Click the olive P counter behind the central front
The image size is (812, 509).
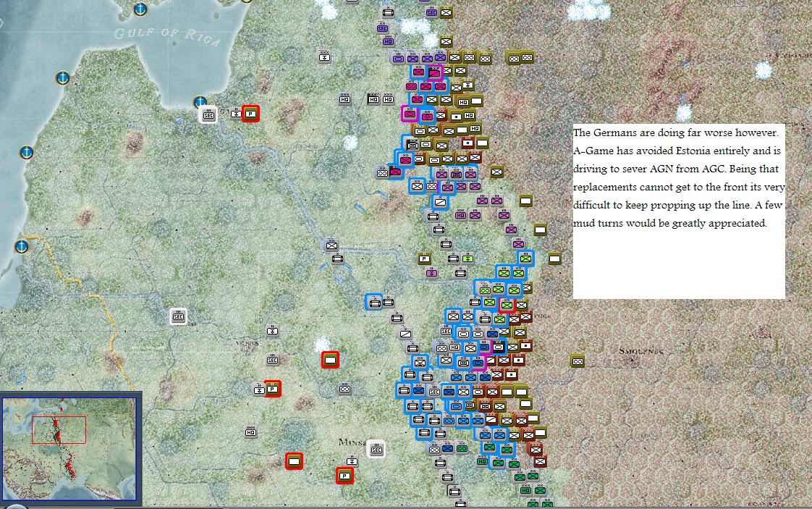[x=424, y=258]
